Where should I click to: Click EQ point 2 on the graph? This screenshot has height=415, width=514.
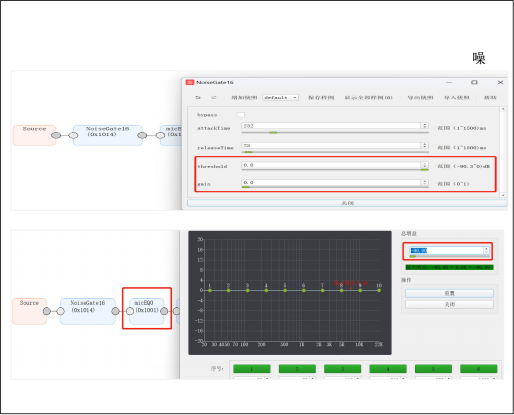[x=228, y=291]
